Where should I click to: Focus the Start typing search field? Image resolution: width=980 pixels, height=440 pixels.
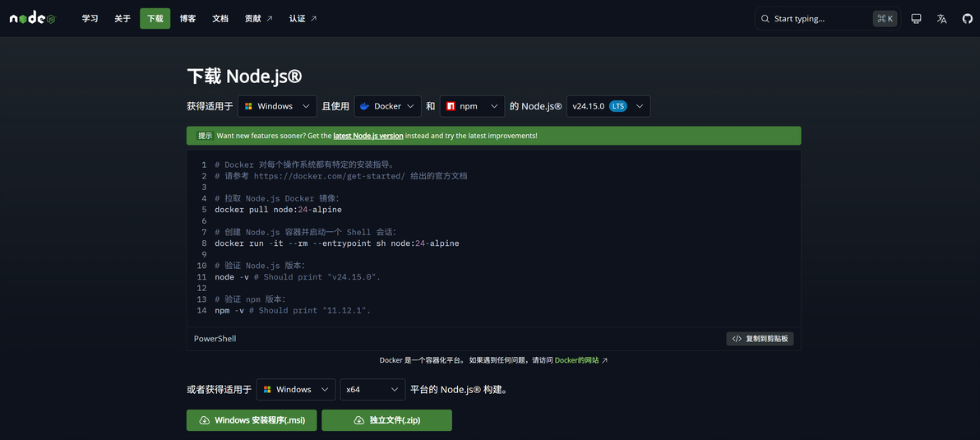click(x=828, y=19)
